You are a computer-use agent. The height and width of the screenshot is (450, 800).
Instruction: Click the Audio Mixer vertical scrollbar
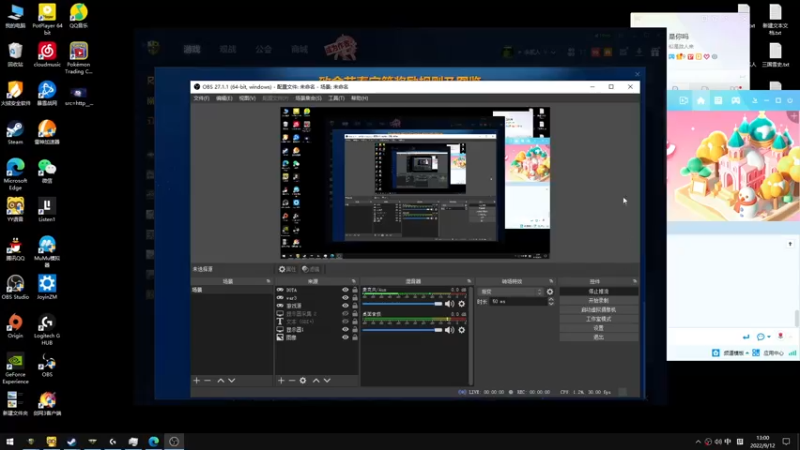point(470,335)
